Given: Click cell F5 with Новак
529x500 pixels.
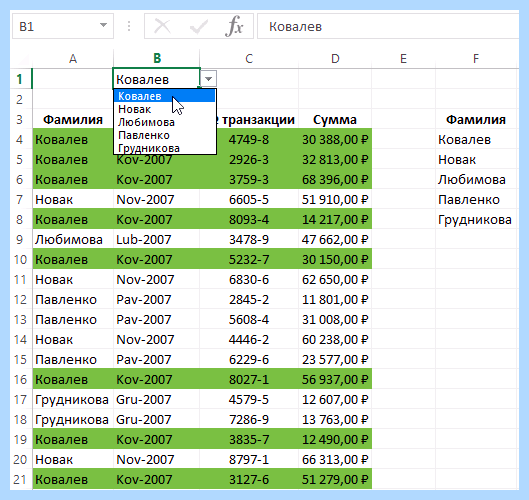Looking at the screenshot, I should point(476,160).
